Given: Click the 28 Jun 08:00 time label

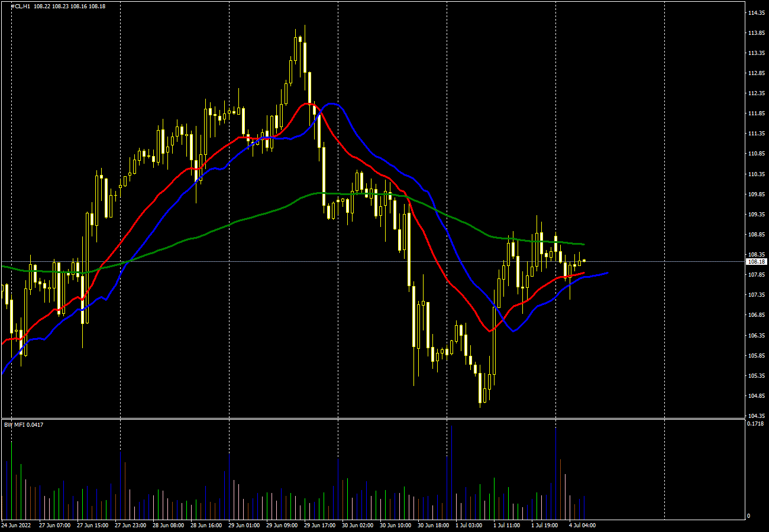Looking at the screenshot, I should 168,525.
